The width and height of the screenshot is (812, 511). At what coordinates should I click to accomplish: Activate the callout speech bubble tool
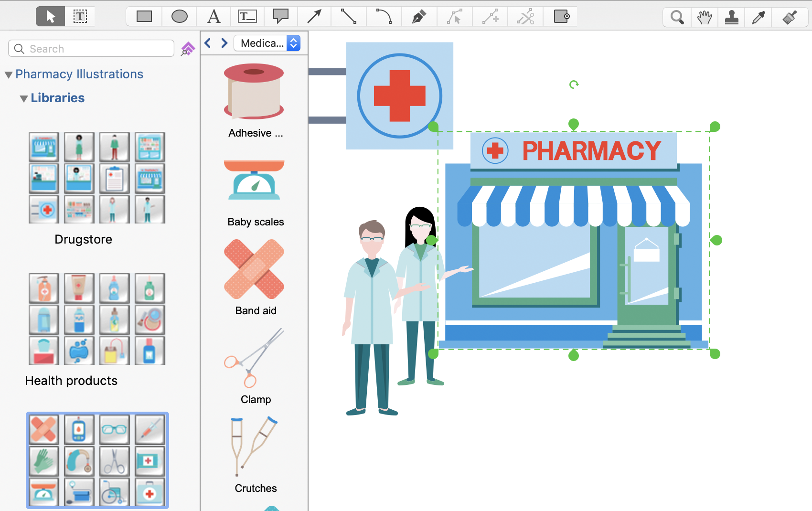click(x=280, y=17)
